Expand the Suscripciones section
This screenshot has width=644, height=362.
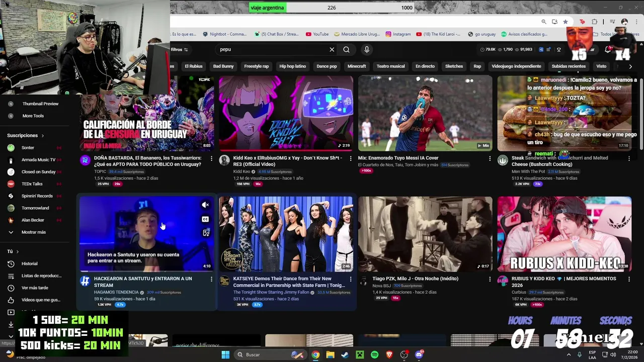tap(26, 136)
